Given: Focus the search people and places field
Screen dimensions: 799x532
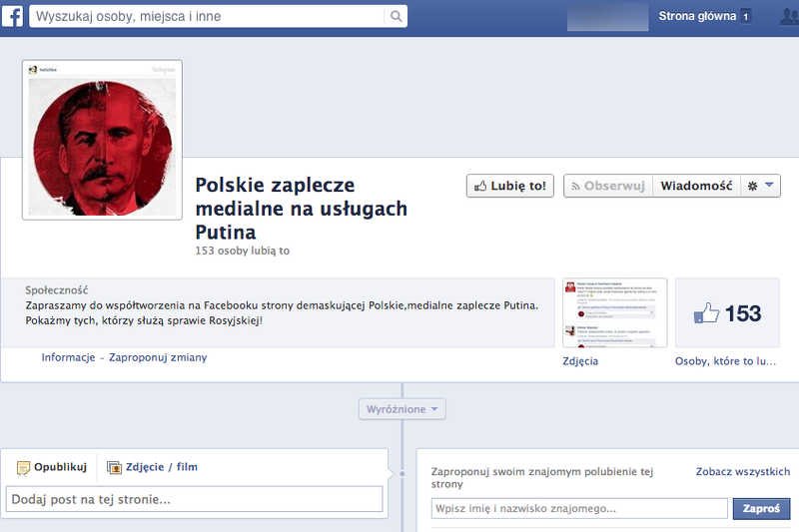Looking at the screenshot, I should [x=208, y=16].
